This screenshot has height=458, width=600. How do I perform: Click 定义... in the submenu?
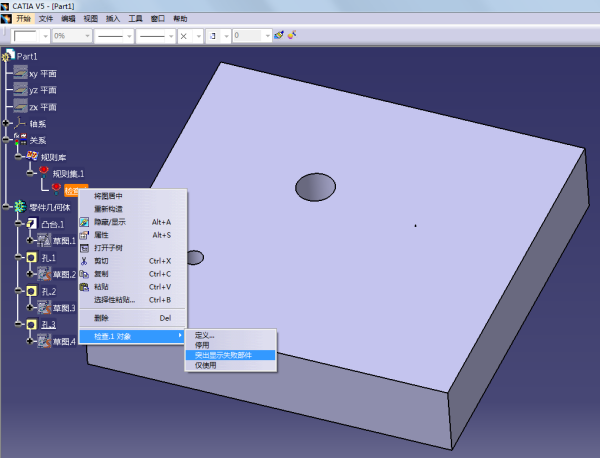coord(204,335)
